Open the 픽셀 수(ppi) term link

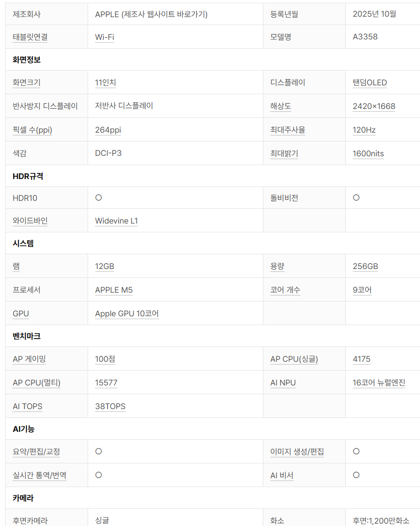click(32, 130)
